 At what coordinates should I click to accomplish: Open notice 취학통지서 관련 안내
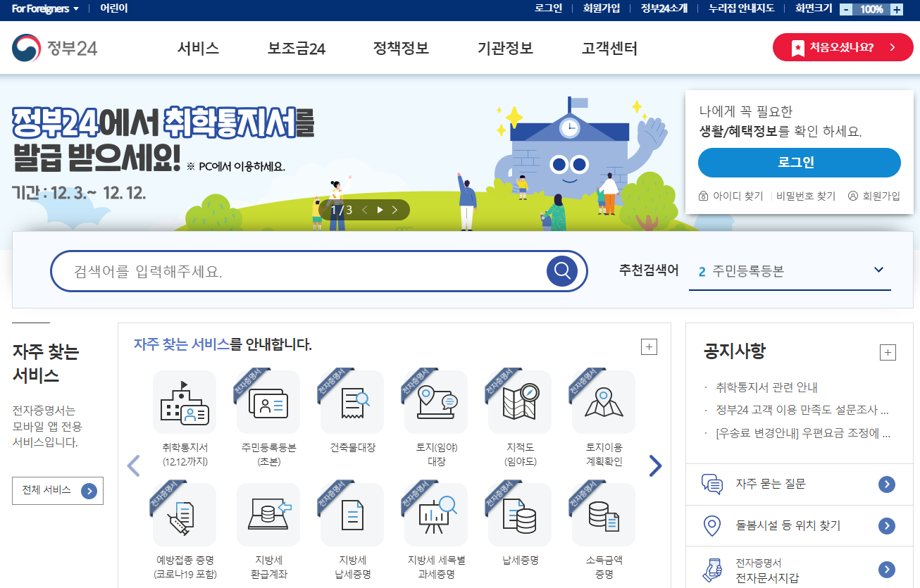pos(766,387)
